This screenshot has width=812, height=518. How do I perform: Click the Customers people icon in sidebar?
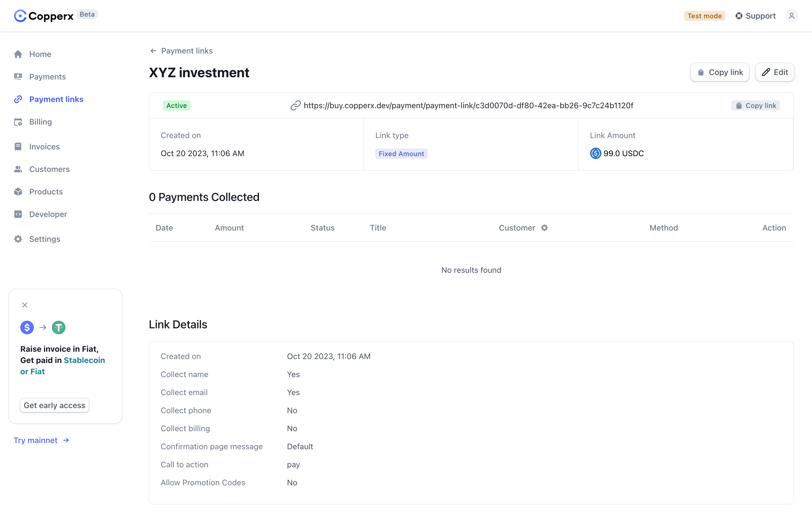click(18, 169)
